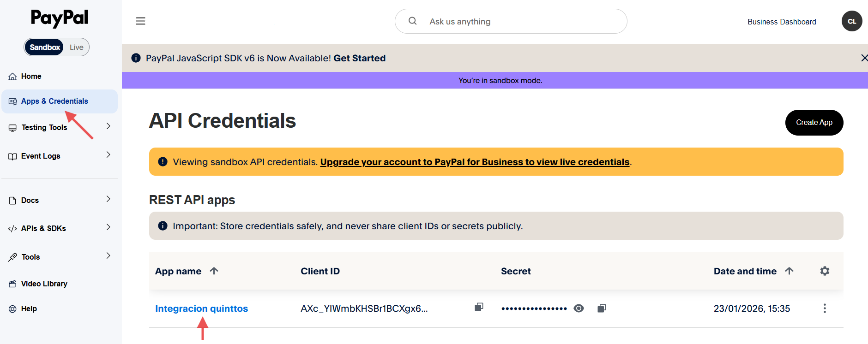Switch environment toggle to Live
Image resolution: width=868 pixels, height=344 pixels.
77,47
